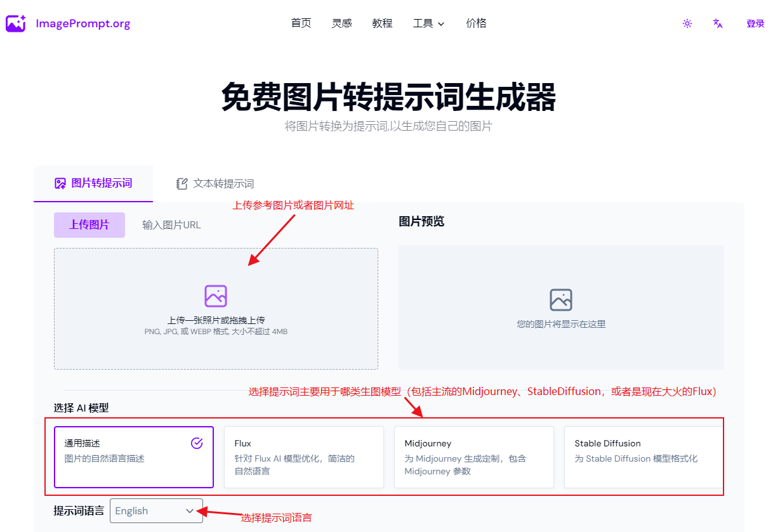Click the image preview placeholder icon
Image resolution: width=780 pixels, height=532 pixels.
coord(560,299)
